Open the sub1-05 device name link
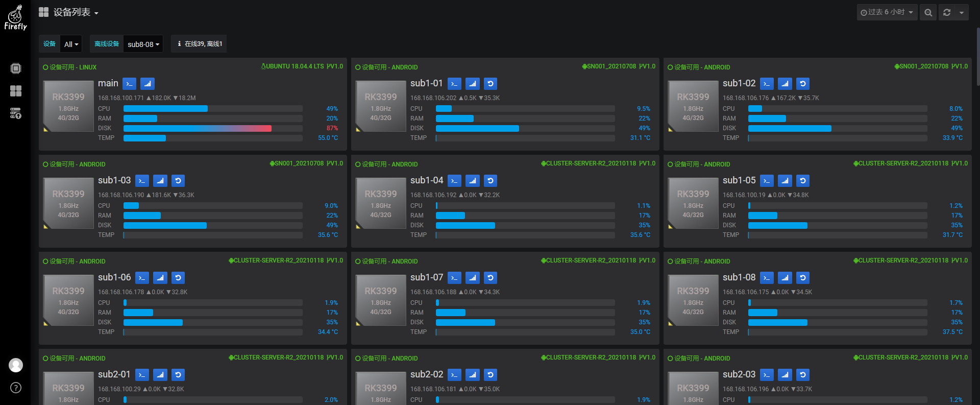The height and width of the screenshot is (405, 980). (739, 180)
